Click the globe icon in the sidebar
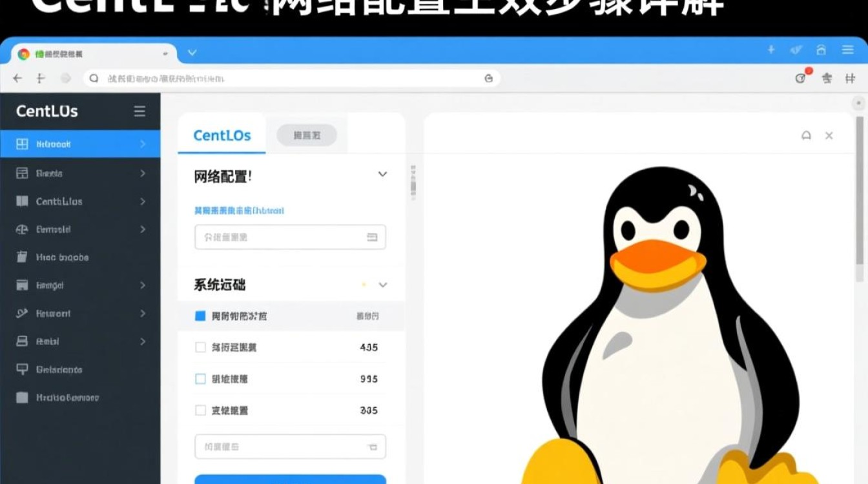Viewport: 868px width, 484px height. tap(22, 229)
